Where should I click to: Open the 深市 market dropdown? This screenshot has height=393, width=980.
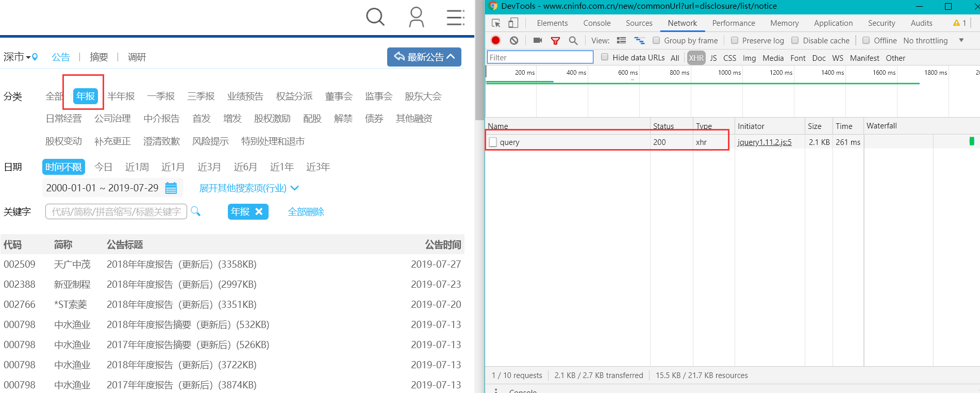(17, 57)
